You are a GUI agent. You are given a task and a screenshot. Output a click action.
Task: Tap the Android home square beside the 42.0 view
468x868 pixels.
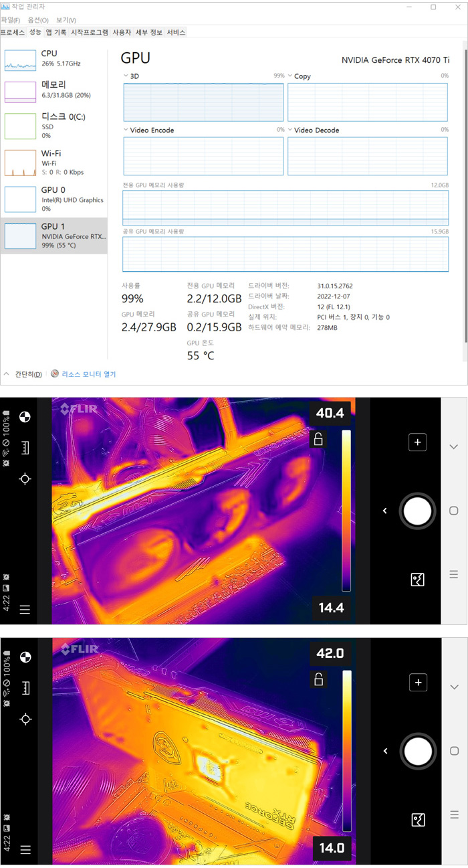(454, 751)
